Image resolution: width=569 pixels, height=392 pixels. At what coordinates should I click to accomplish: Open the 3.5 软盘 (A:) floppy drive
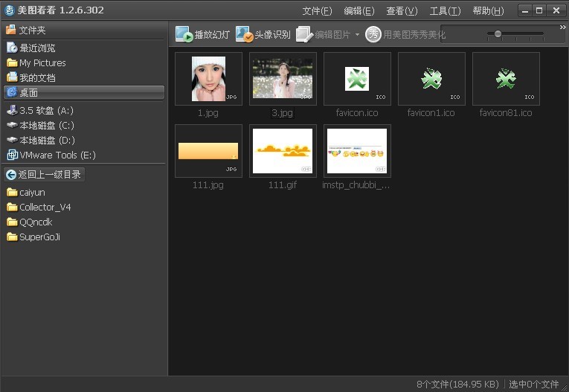pos(45,110)
